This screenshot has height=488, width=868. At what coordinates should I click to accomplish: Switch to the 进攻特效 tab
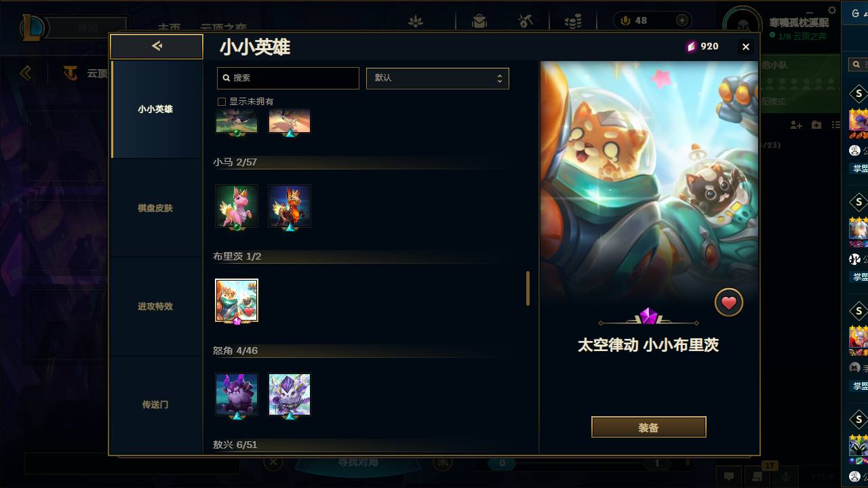[x=156, y=306]
